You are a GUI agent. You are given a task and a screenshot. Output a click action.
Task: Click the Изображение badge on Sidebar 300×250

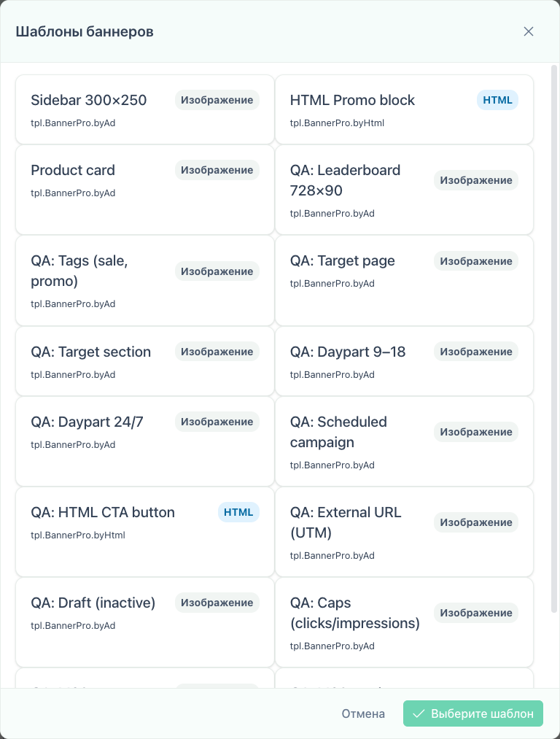tap(217, 100)
